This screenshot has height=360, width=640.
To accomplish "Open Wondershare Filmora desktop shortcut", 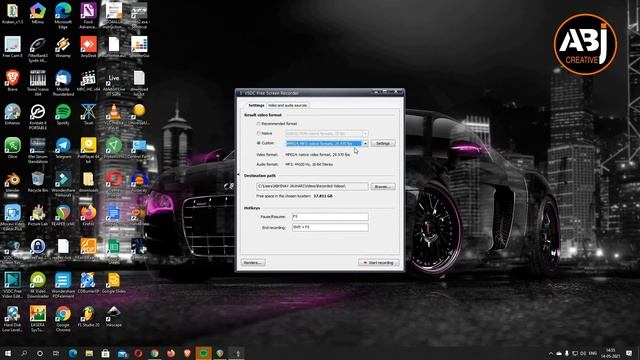I will point(63,184).
